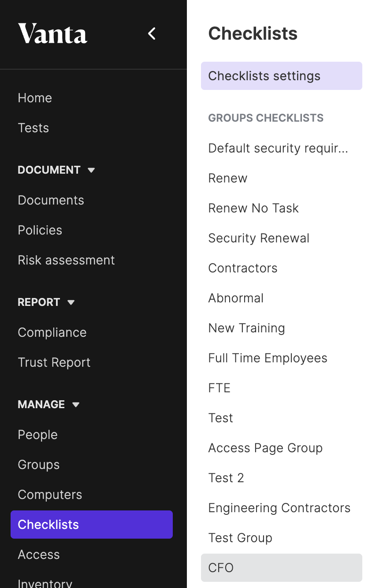Collapse the DOCUMENT section arrow
This screenshot has height=588, width=372.
tap(91, 170)
